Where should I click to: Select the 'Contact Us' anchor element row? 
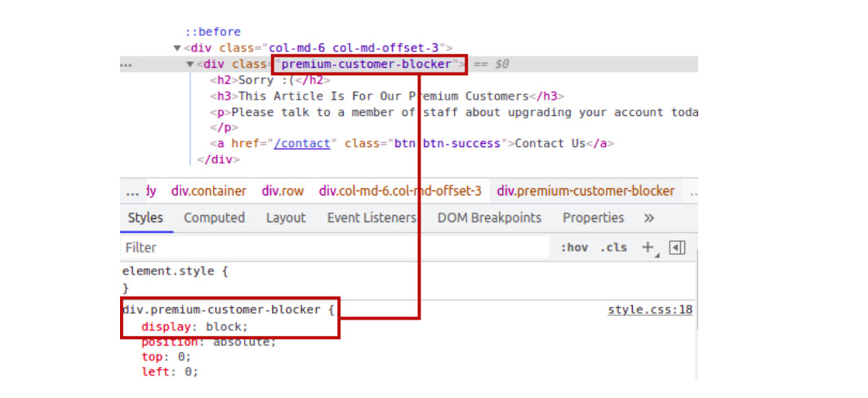coord(412,144)
